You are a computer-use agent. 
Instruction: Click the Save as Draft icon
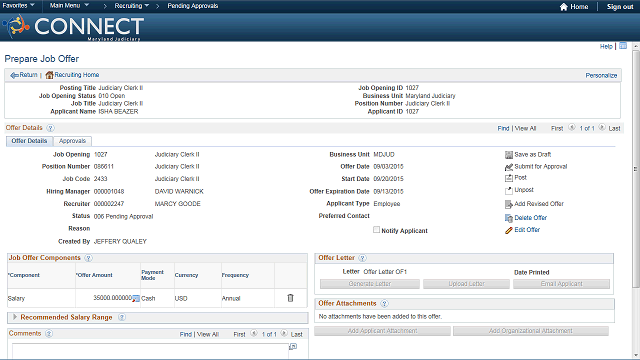(509, 155)
